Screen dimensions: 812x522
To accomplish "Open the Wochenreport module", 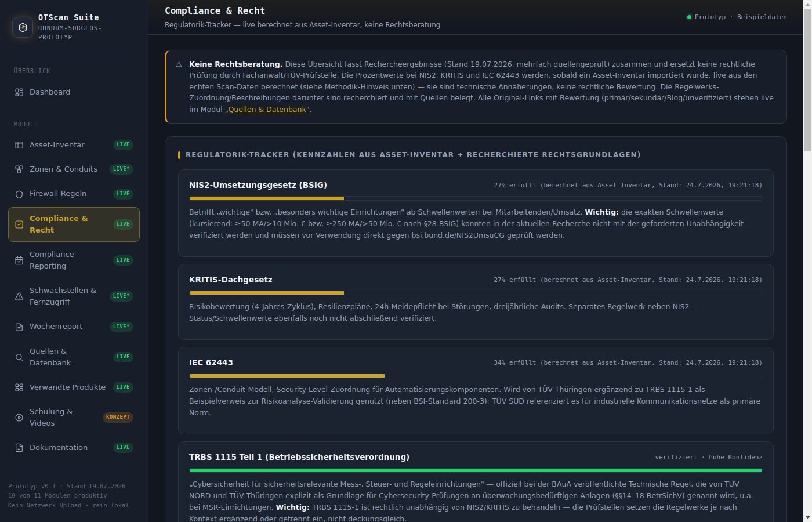I will (74, 327).
